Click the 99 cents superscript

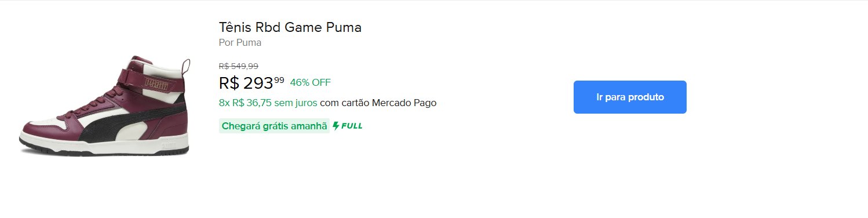279,80
